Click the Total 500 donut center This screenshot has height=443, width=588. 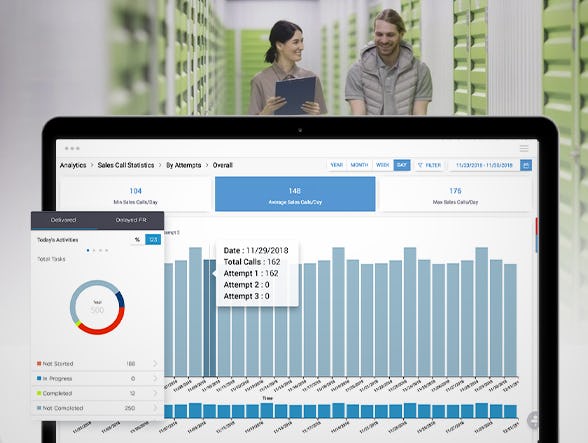[x=97, y=307]
